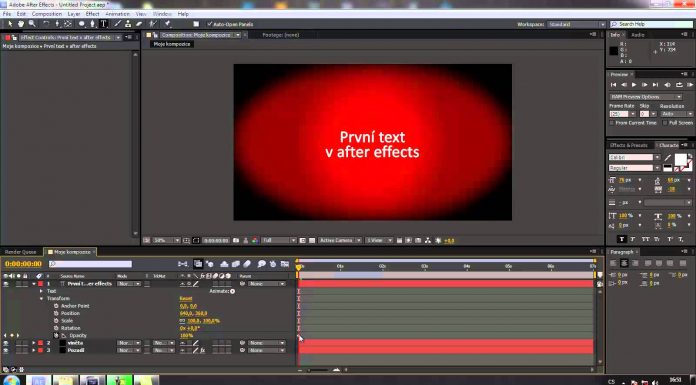This screenshot has height=385, width=696.
Task: Open Brainstorm from timeline header
Action: tap(261, 264)
